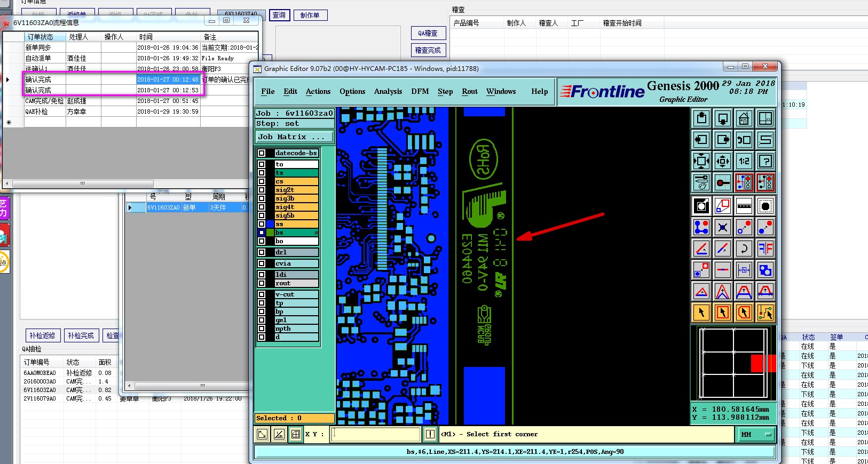
Task: Open the Actions menu
Action: (x=318, y=92)
